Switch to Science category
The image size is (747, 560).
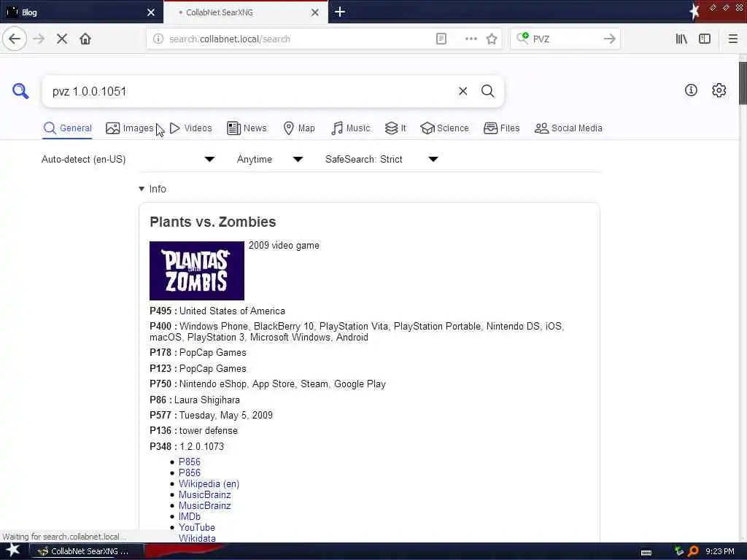click(x=444, y=128)
